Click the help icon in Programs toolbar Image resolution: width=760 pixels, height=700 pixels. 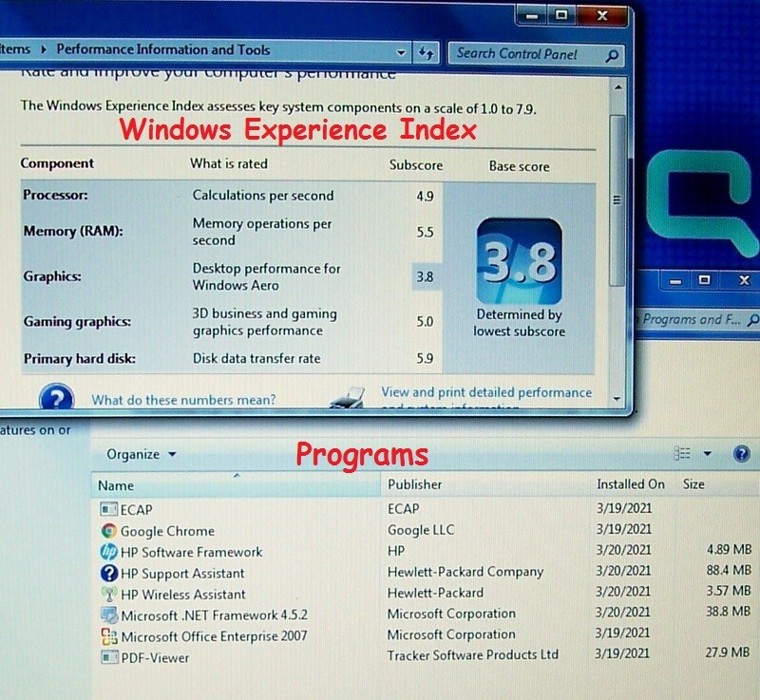point(742,454)
